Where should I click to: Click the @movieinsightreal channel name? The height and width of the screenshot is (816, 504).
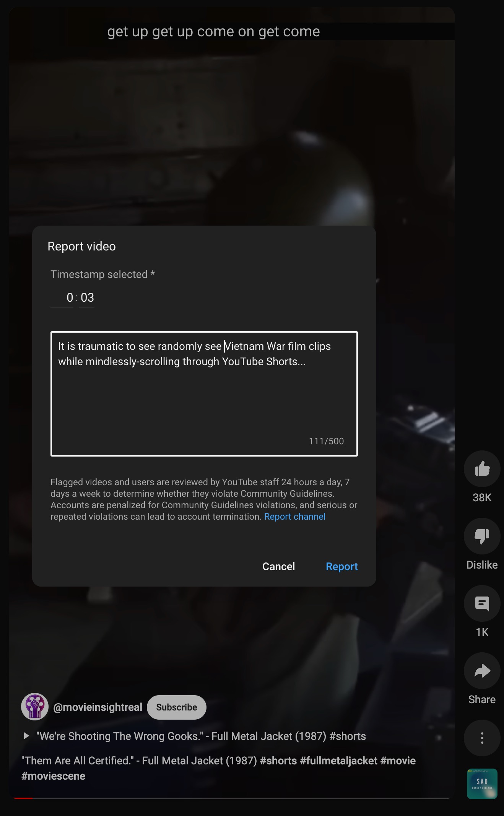98,707
